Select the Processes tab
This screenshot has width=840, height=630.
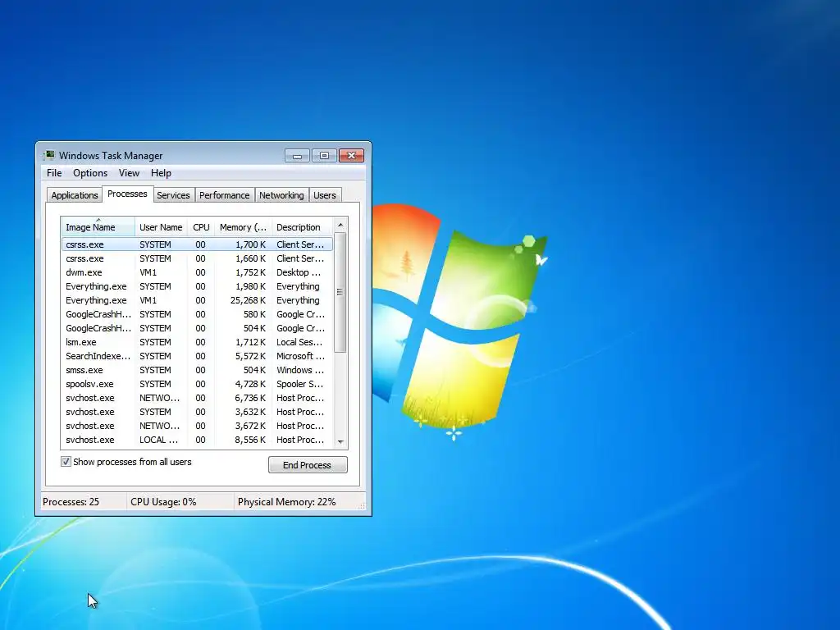(127, 194)
